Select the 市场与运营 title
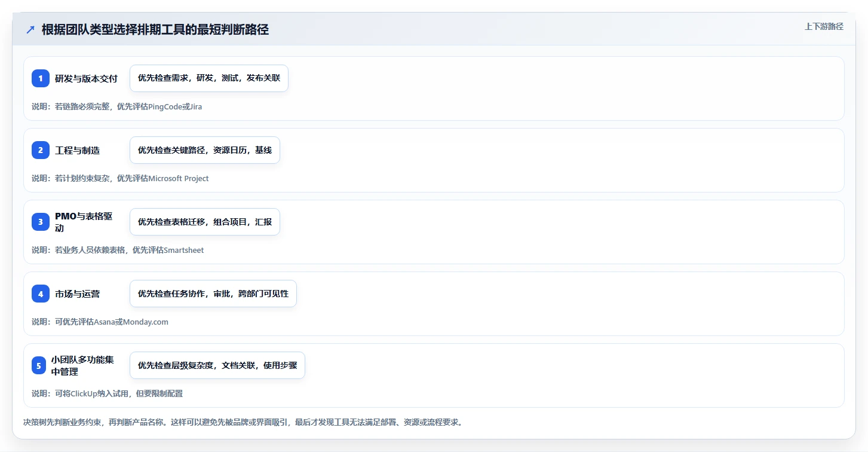 pyautogui.click(x=77, y=294)
